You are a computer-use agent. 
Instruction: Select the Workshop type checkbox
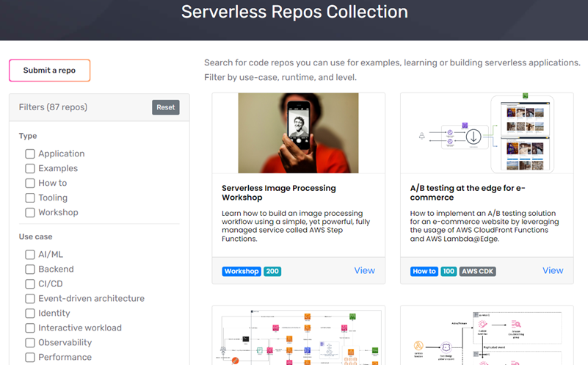(x=30, y=212)
